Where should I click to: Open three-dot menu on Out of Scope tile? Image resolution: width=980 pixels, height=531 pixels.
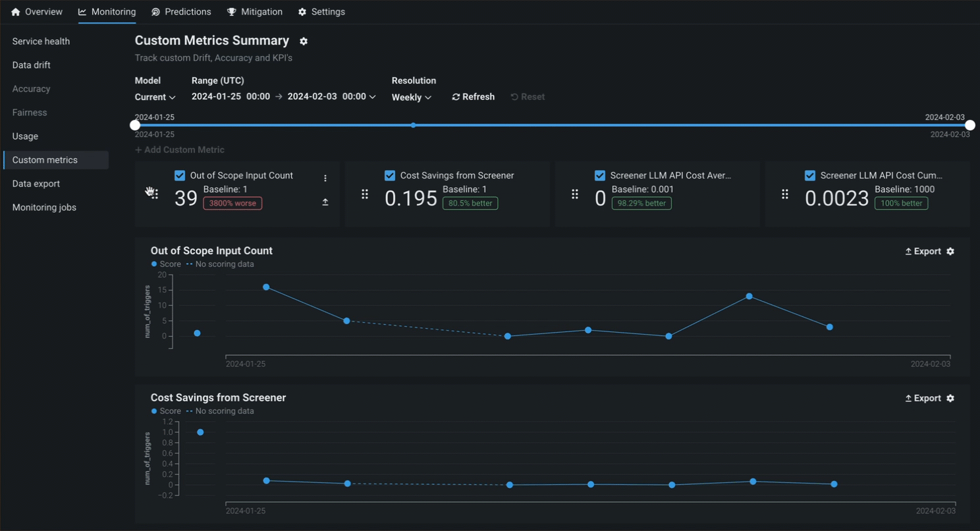click(325, 179)
